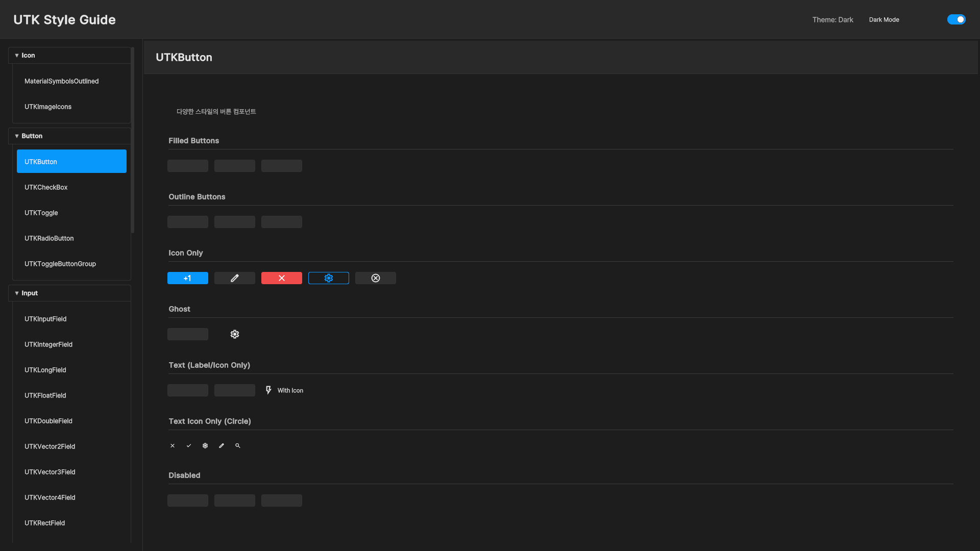Click the blue +1 icon button
This screenshot has width=980, height=551.
coord(187,278)
